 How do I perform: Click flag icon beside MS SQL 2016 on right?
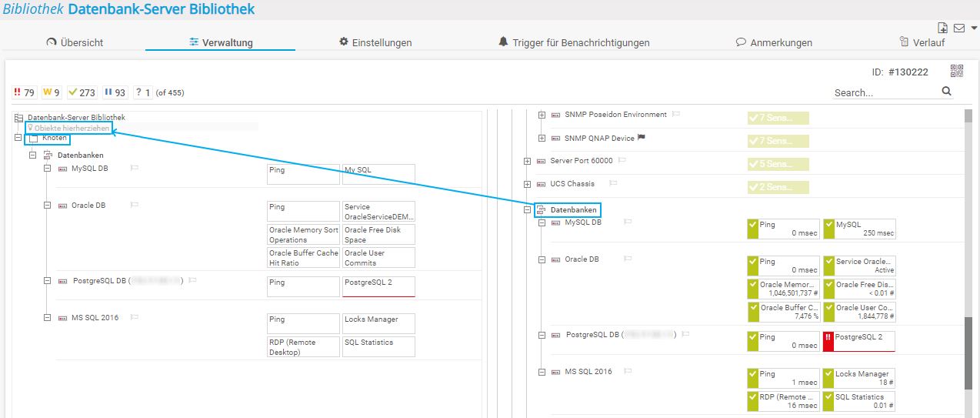(628, 372)
